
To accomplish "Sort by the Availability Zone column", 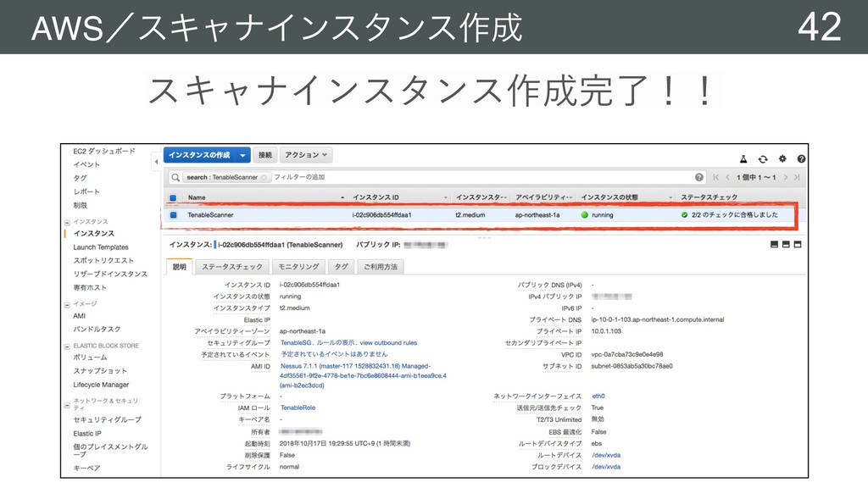I will pyautogui.click(x=543, y=197).
